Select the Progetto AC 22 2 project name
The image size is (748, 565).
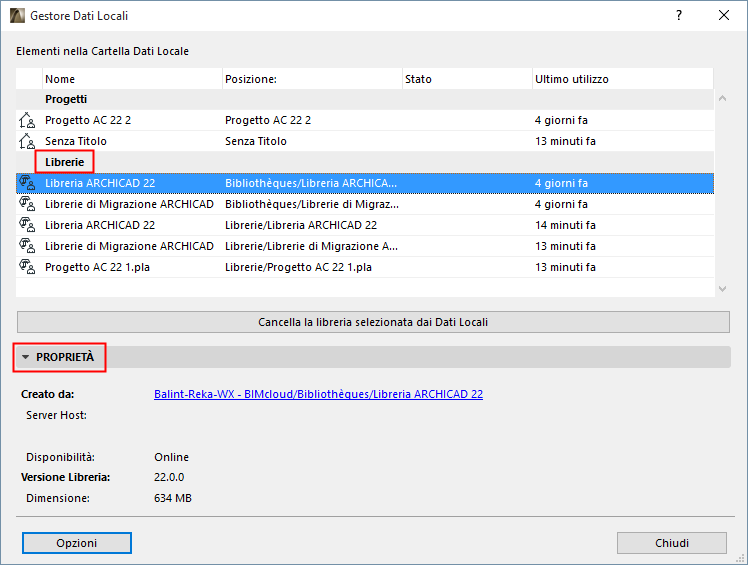88,120
